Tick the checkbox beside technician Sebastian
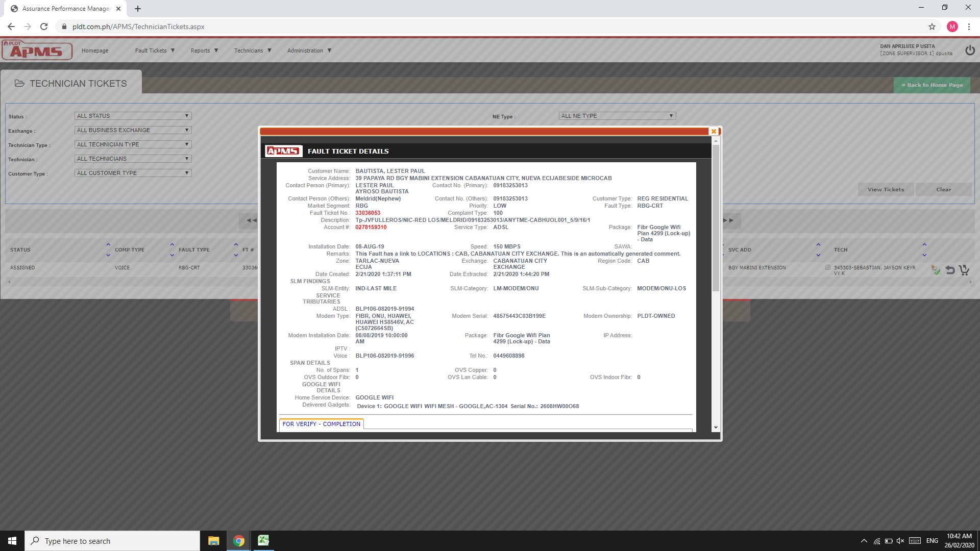980x551 pixels. [x=828, y=267]
